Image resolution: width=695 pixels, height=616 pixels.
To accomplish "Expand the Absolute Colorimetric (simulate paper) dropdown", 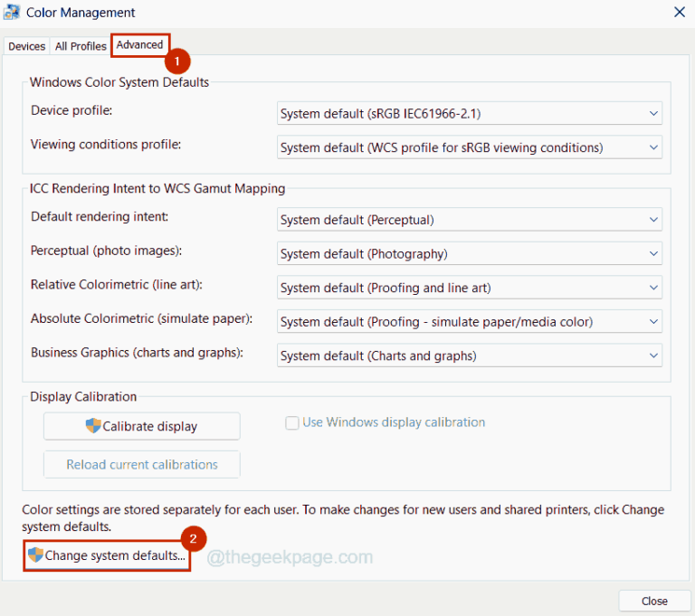I will pos(469,322).
